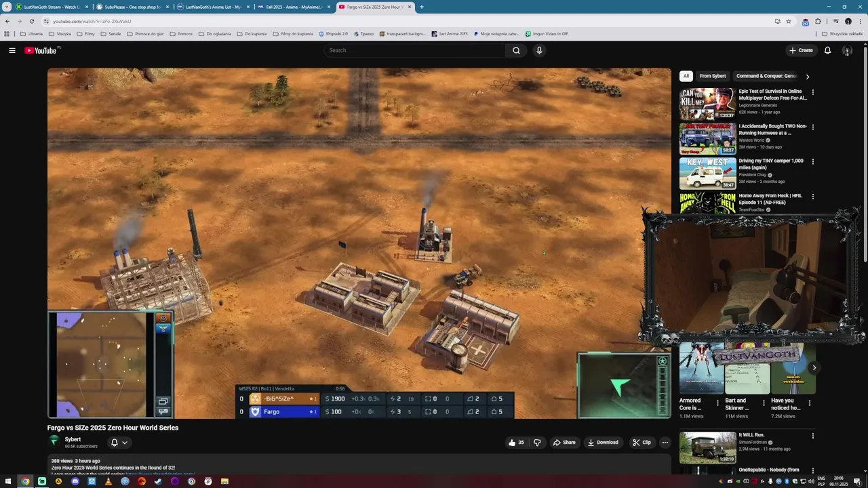Reload the page in Chrome
Screen dimensions: 868x488
[31, 21]
